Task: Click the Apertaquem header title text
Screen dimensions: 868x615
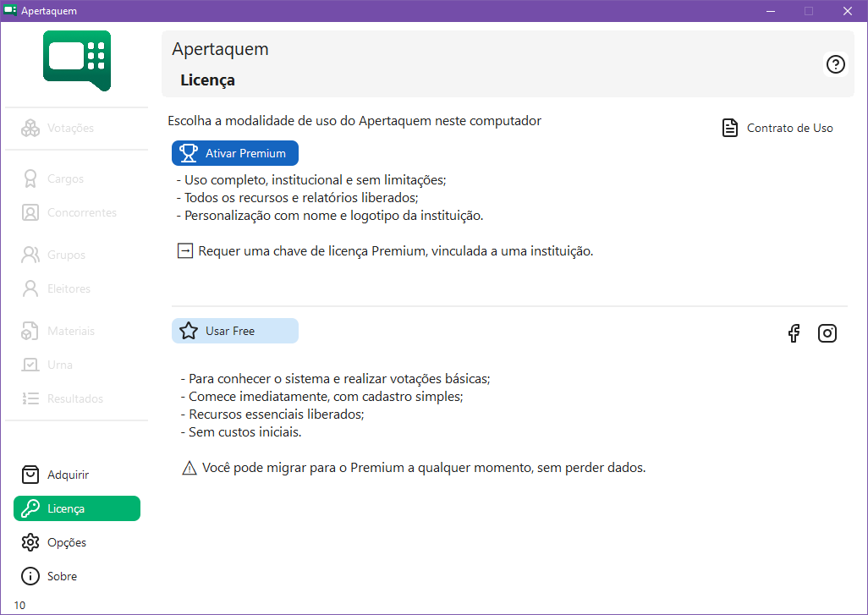Action: (x=220, y=49)
